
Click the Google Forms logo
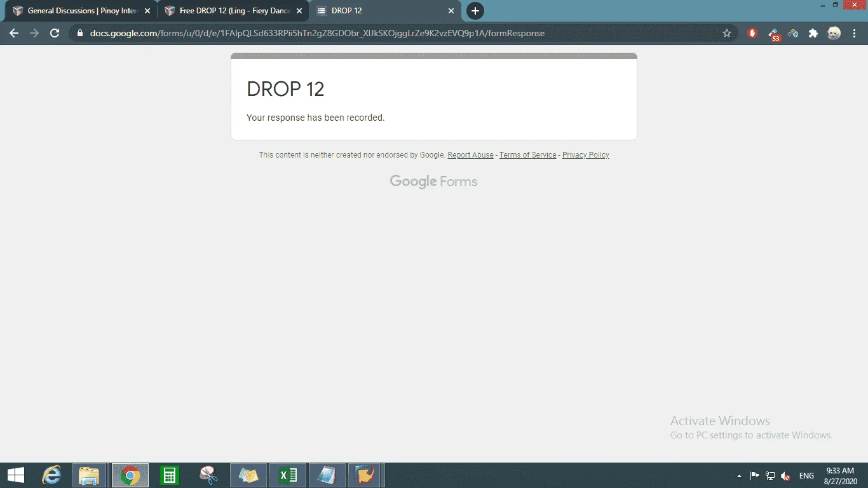433,182
